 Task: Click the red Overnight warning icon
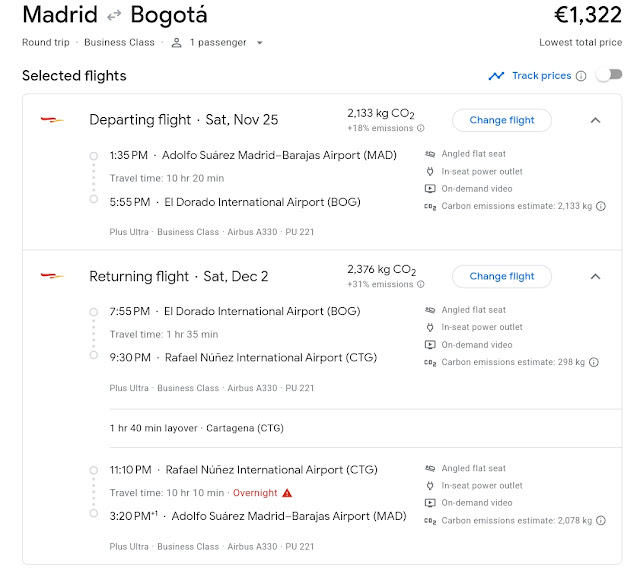point(287,493)
